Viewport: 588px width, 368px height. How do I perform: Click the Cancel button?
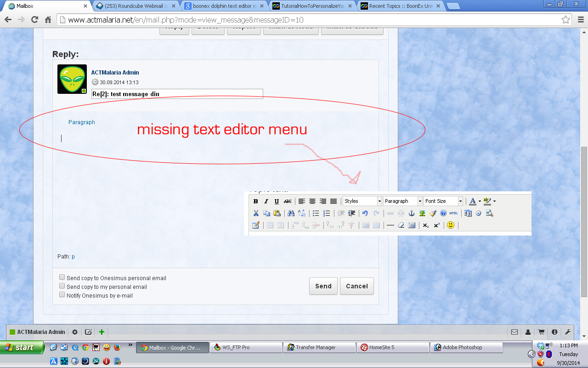(356, 286)
